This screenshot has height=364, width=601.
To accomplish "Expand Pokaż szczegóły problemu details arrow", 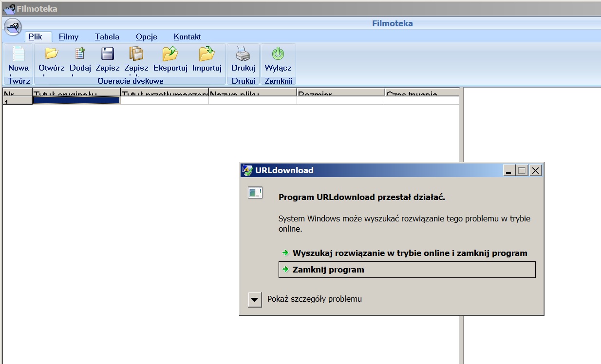I will tap(255, 299).
